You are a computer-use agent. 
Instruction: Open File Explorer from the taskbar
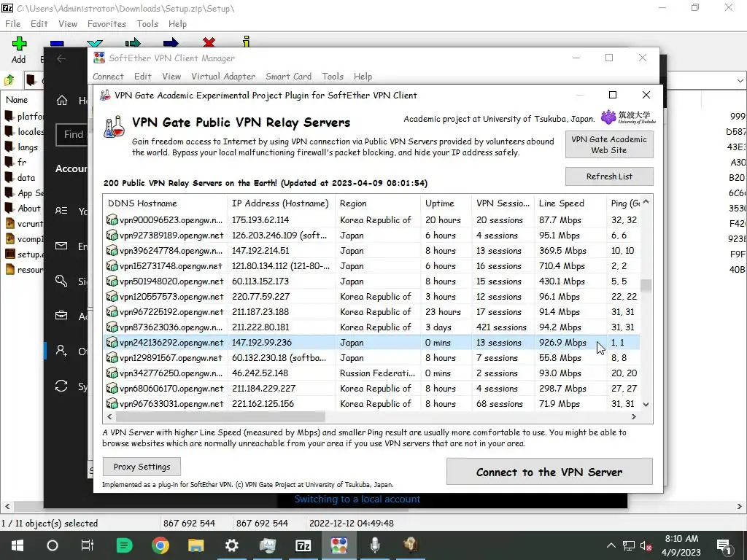point(196,545)
